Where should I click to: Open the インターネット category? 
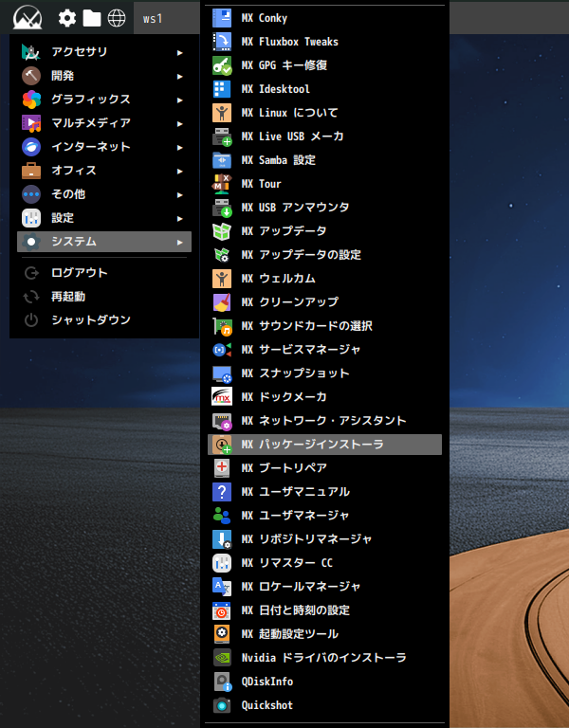coord(104,147)
